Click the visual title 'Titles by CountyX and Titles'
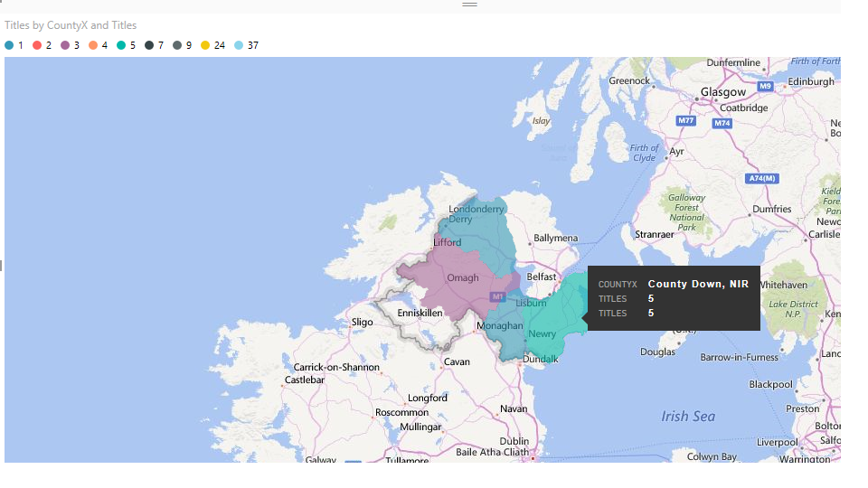The height and width of the screenshot is (488, 868). coord(71,25)
